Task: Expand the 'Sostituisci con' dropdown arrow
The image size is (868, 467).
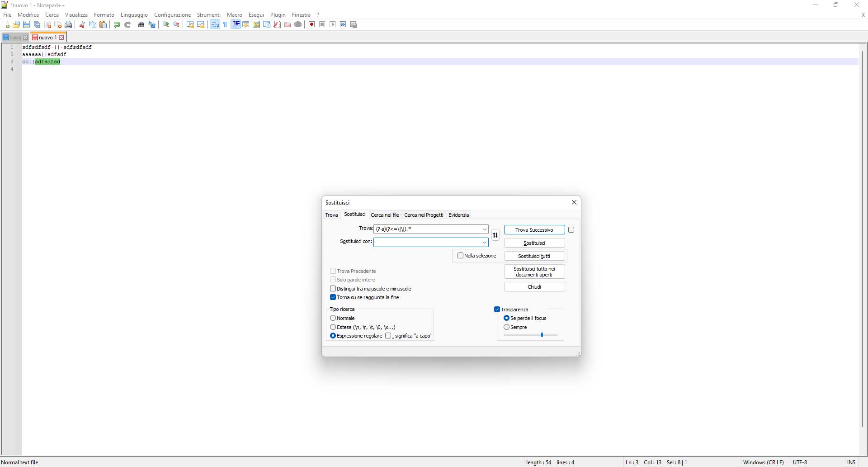Action: tap(484, 243)
